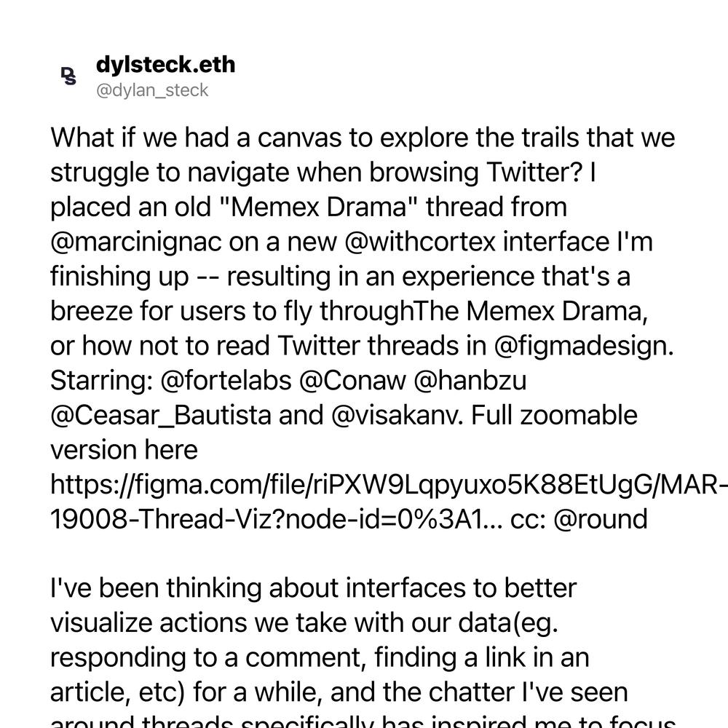Open the @figmadesign mention
Image resolution: width=728 pixels, height=728 pixels.
point(584,347)
